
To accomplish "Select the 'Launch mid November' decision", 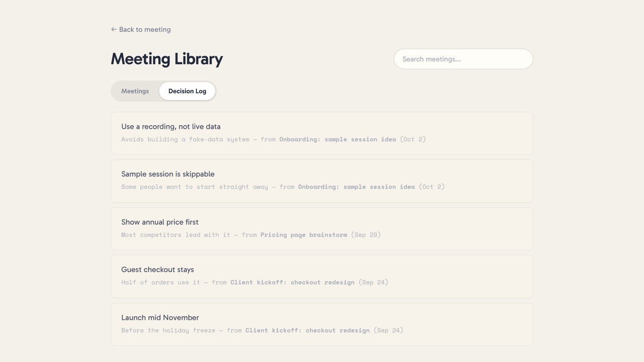I will pos(322,324).
